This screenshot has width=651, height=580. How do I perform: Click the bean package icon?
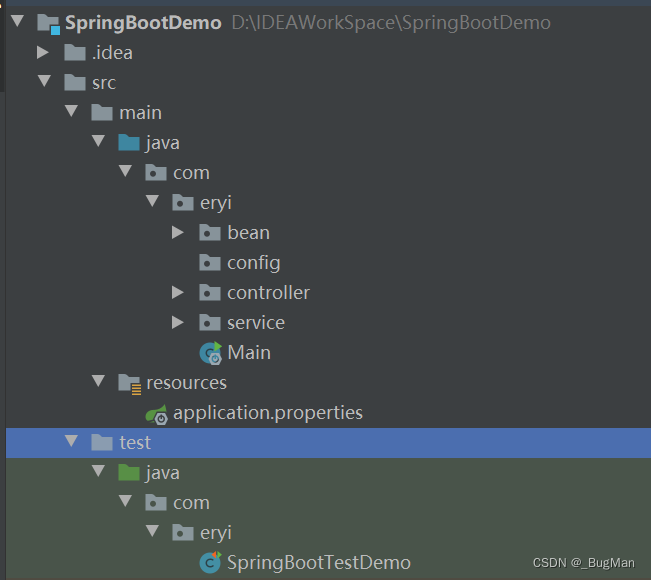pos(210,232)
